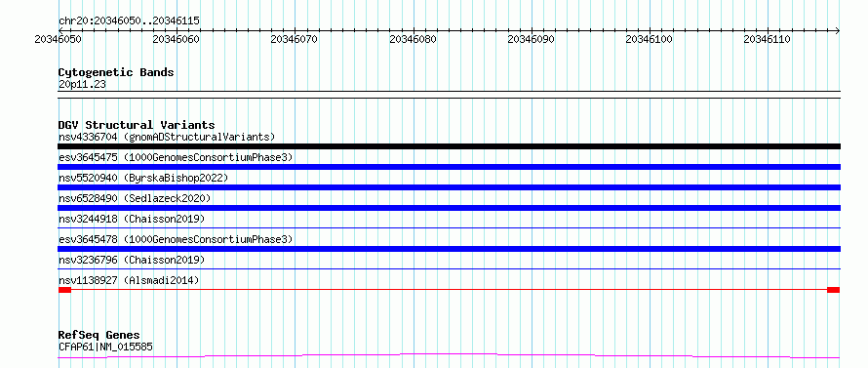
Task: Select variant label esv3645478
Action: point(176,239)
